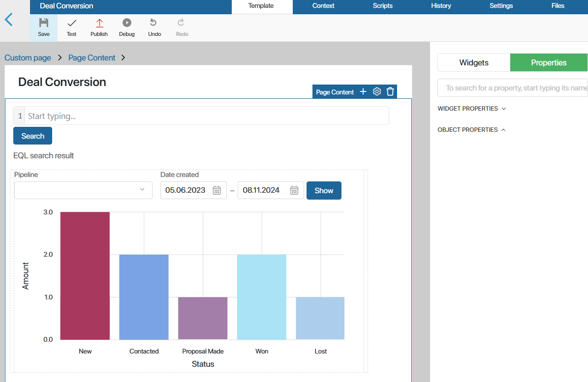588x382 pixels.
Task: Click the Proposal Made axis label
Action: tap(203, 352)
